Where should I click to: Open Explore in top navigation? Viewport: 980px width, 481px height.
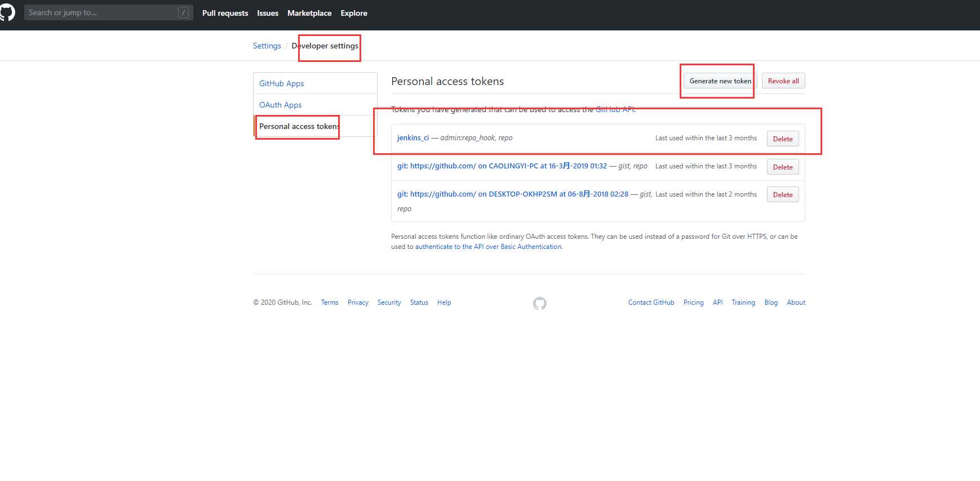354,13
